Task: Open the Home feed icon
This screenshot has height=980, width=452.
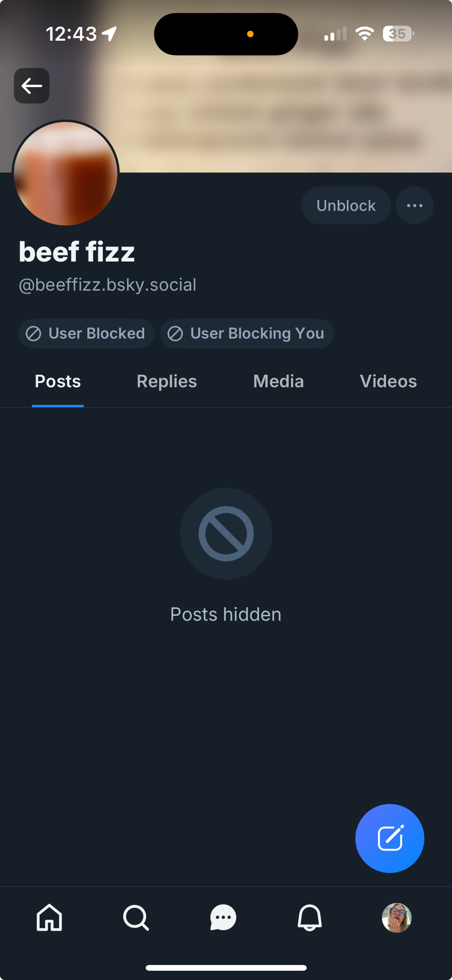Action: pyautogui.click(x=50, y=917)
